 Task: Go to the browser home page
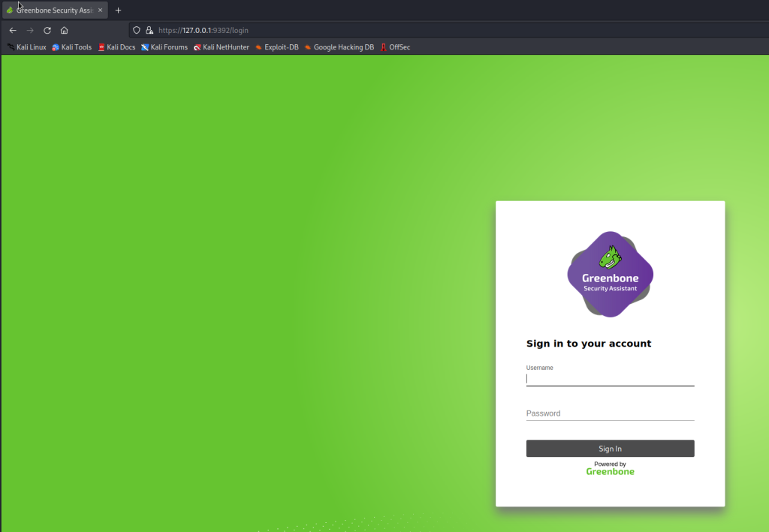[65, 30]
